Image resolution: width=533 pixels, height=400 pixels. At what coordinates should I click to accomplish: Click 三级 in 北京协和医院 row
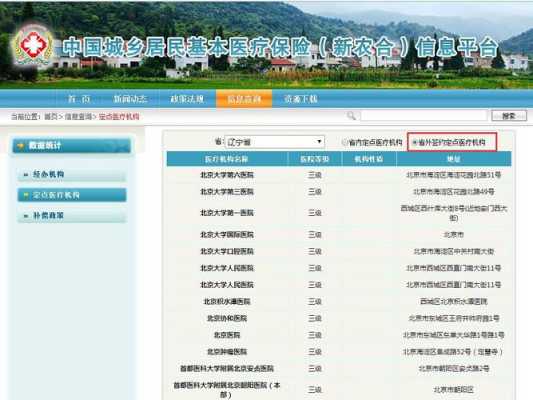[x=314, y=318]
